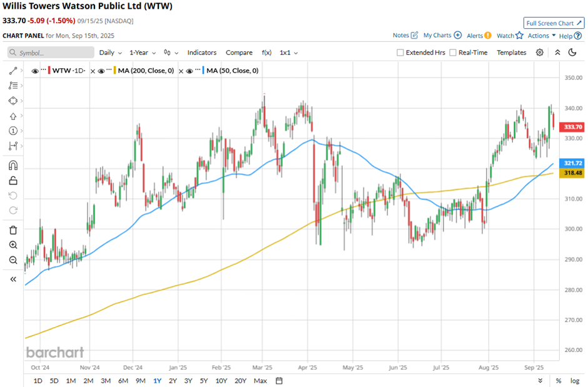Select the numbered annotation tool
This screenshot has height=387, width=588.
(13, 131)
